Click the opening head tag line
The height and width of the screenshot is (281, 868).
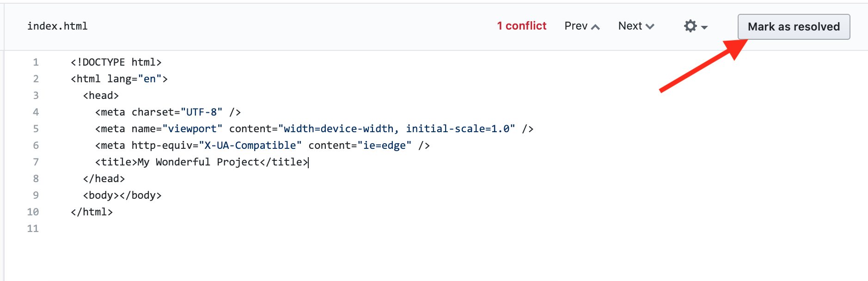point(101,96)
